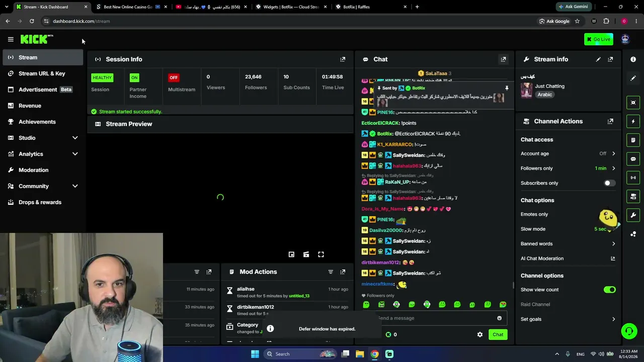Open Account age options chevron
Screen dimensions: 644x362
coord(613,154)
